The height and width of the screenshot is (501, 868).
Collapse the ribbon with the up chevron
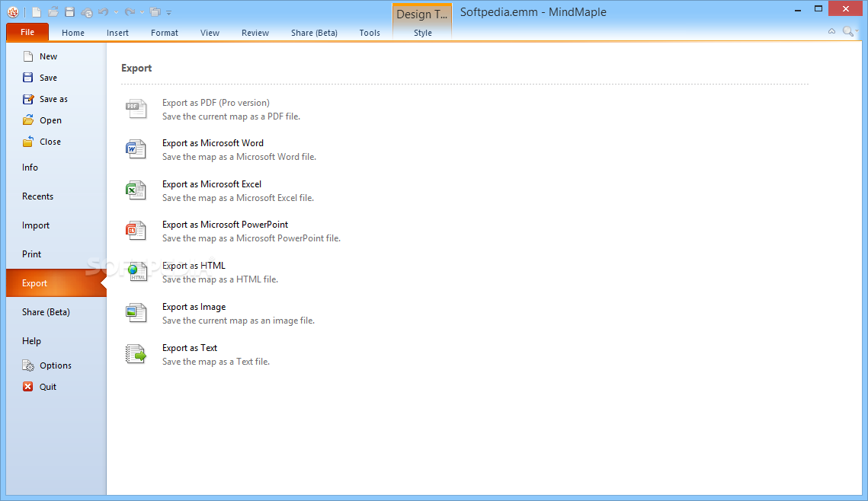(x=831, y=31)
